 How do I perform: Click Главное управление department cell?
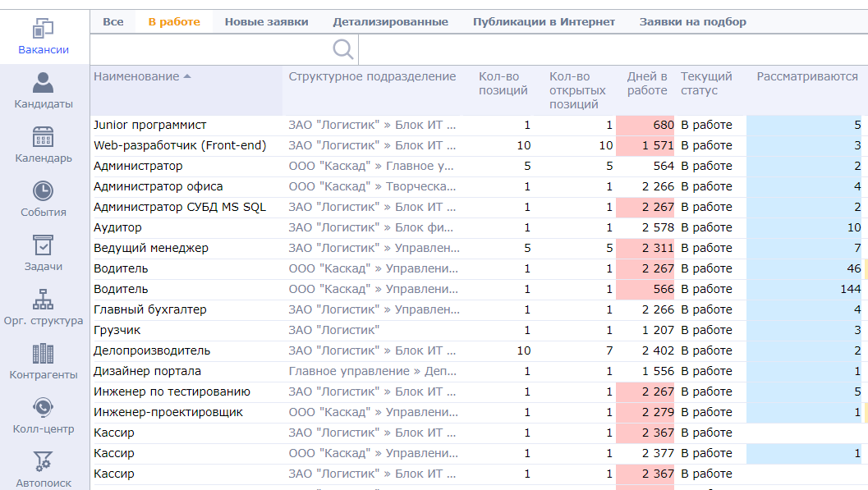coord(373,371)
